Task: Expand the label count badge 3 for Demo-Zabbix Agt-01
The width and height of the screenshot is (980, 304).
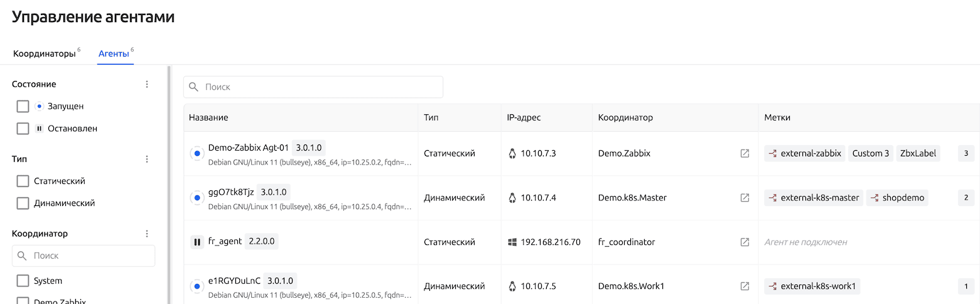Action: point(966,153)
